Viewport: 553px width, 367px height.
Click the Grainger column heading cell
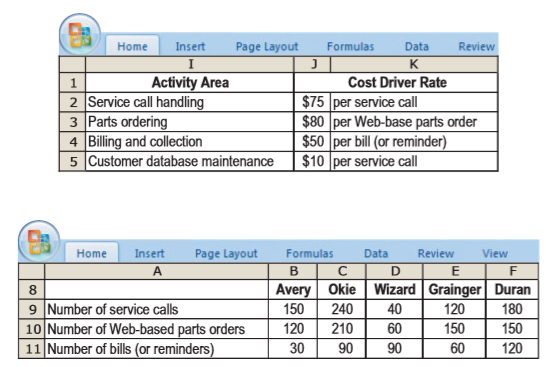coord(455,290)
